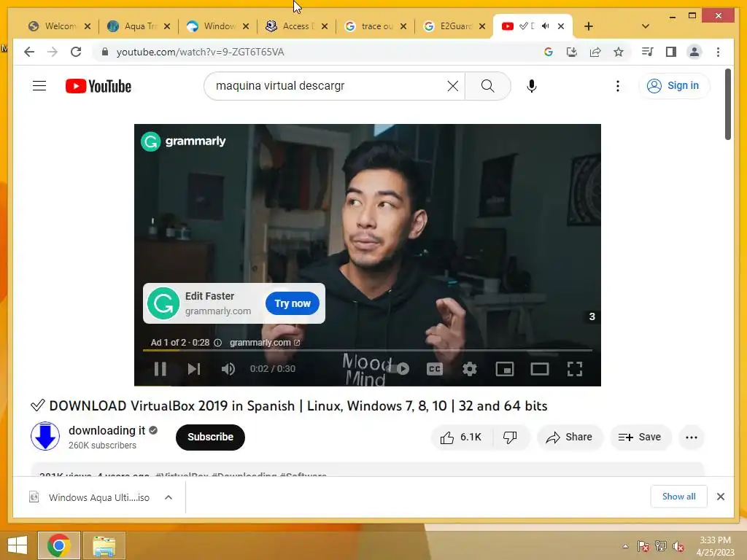The width and height of the screenshot is (747, 560).
Task: Open the downloading it channel avatar
Action: coord(45,436)
